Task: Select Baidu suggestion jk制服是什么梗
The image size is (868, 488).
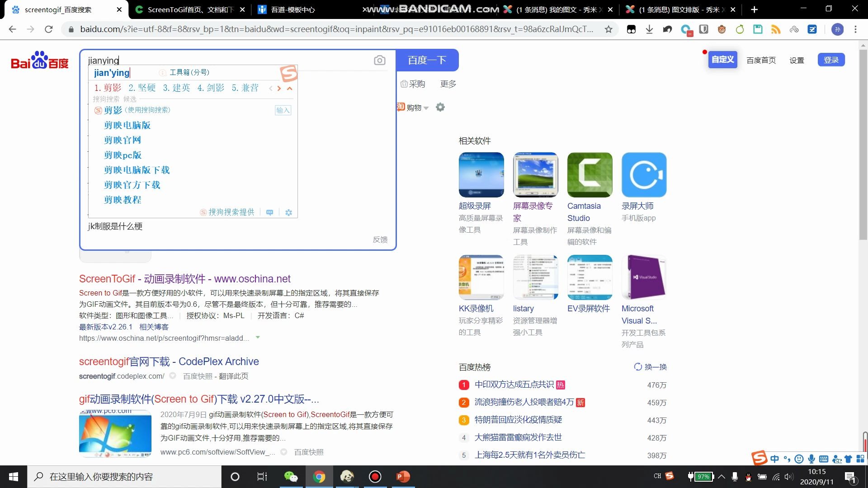Action: coord(115,226)
